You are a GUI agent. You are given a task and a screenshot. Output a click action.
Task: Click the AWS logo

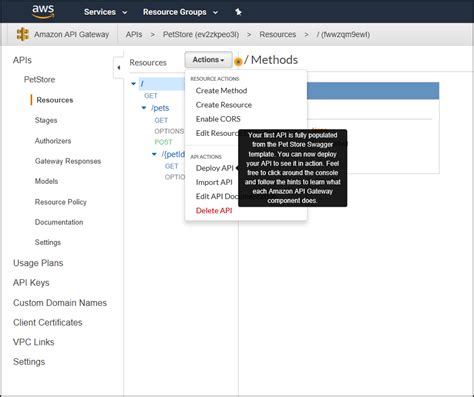[43, 11]
